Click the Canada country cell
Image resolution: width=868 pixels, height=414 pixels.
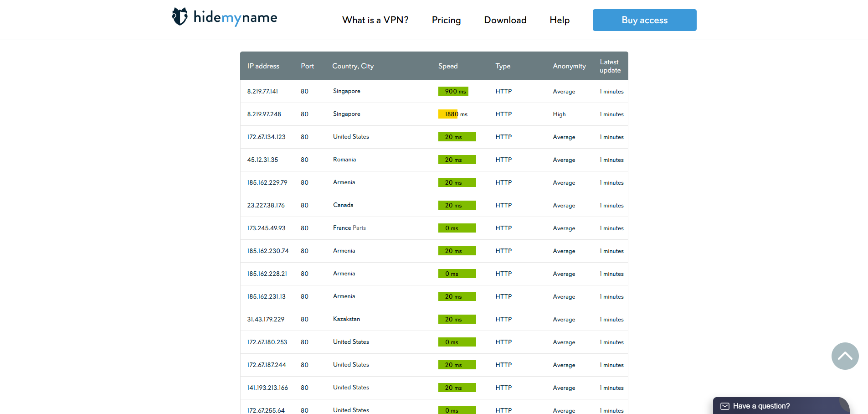point(343,205)
